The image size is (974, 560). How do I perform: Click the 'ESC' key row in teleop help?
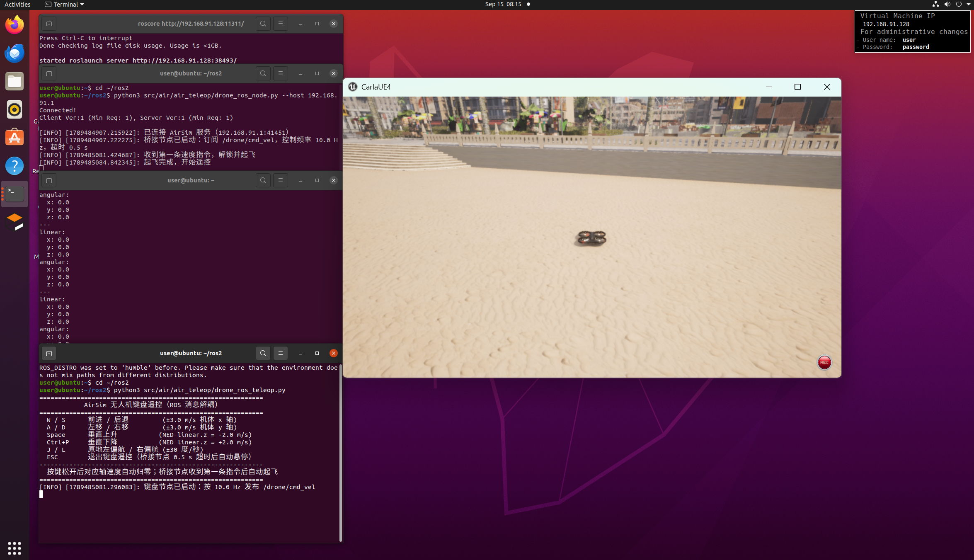(149, 457)
